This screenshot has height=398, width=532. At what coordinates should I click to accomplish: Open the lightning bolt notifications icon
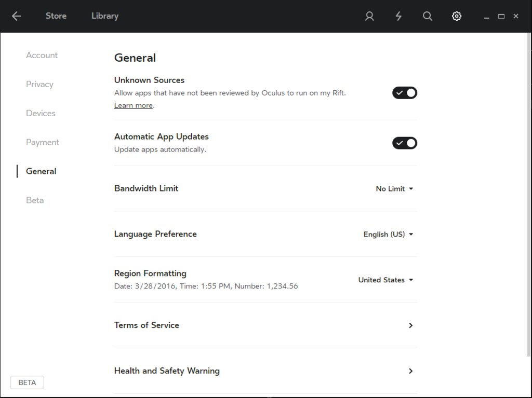coord(398,16)
